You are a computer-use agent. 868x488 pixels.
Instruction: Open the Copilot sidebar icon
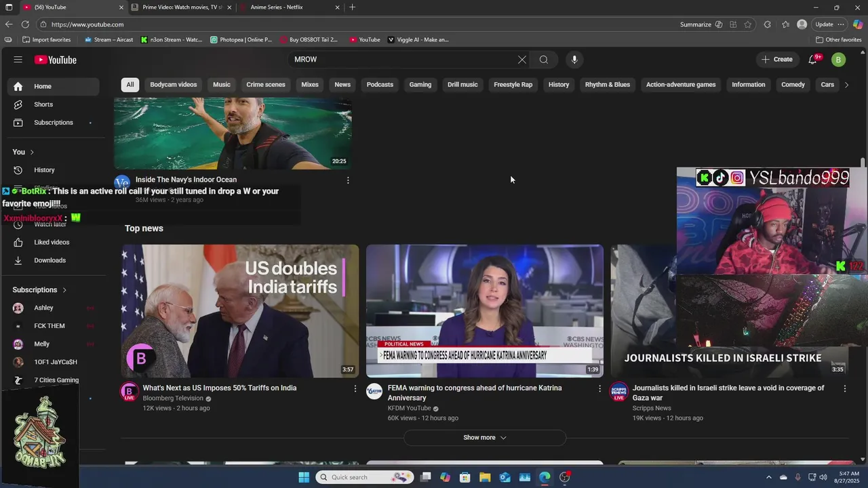858,24
